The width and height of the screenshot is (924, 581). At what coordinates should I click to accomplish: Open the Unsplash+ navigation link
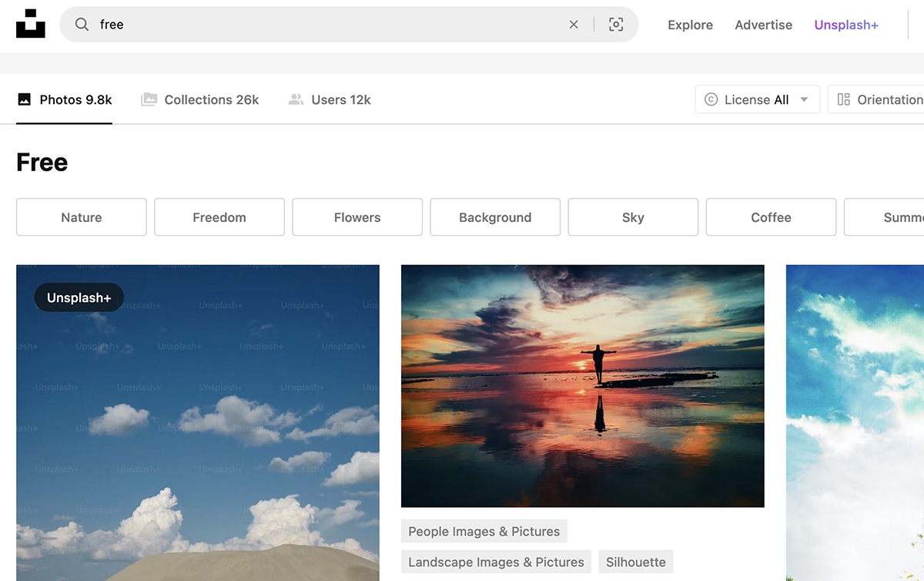click(x=846, y=25)
